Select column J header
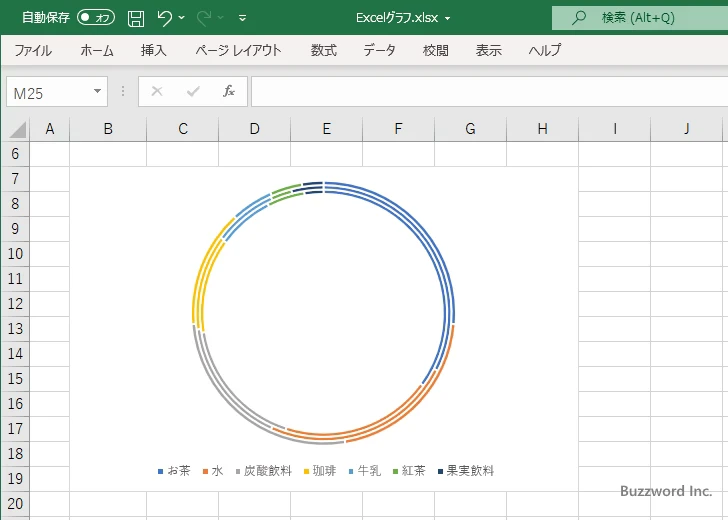Screen dimensions: 728x520 click(x=687, y=129)
